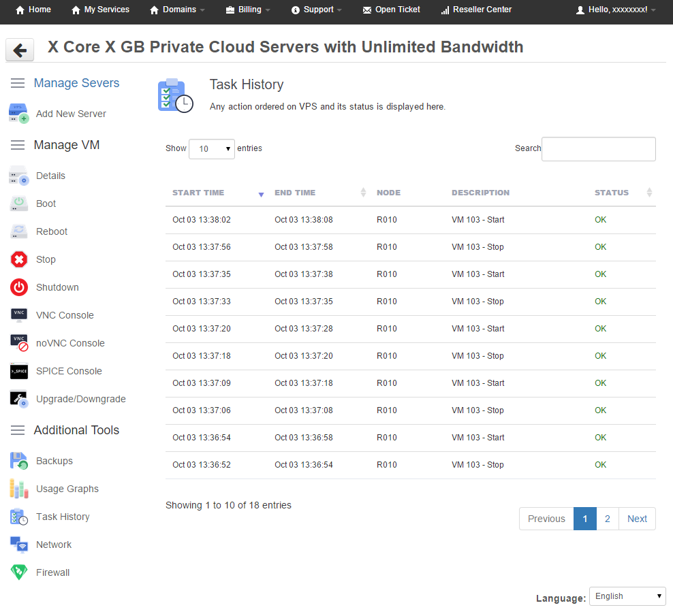Click the Shutdown power icon

[x=19, y=287]
